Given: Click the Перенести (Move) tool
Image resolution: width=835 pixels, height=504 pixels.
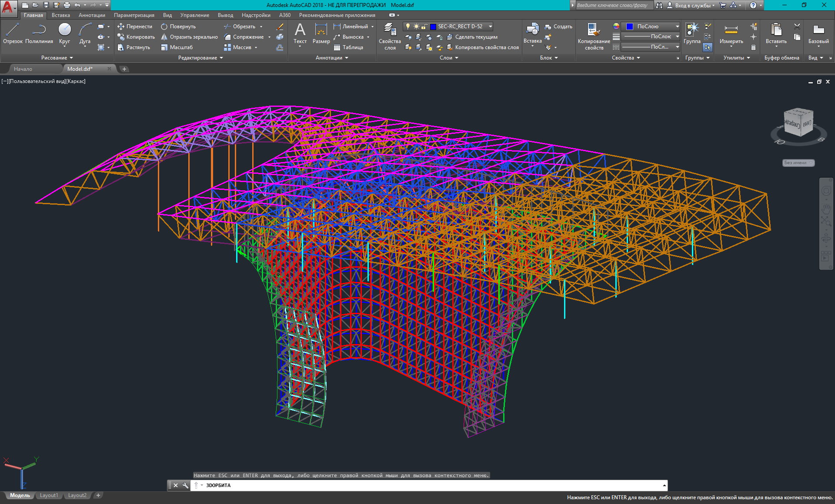Looking at the screenshot, I should tap(135, 27).
